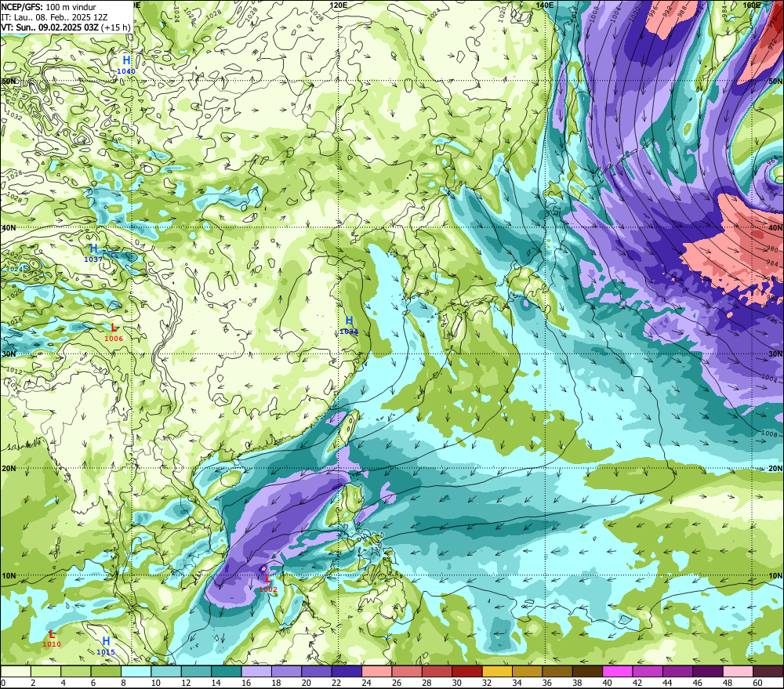Click the 50N latitude label on right edge
Image resolution: width=784 pixels, height=689 pixels.
coord(775,81)
